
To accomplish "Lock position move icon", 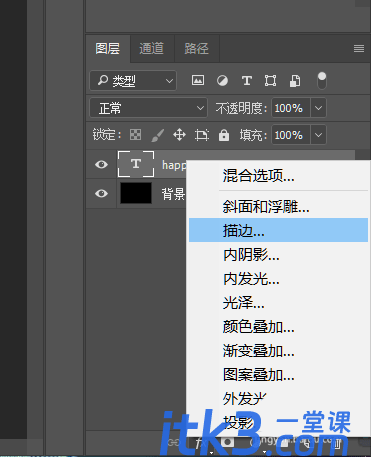I will click(179, 135).
